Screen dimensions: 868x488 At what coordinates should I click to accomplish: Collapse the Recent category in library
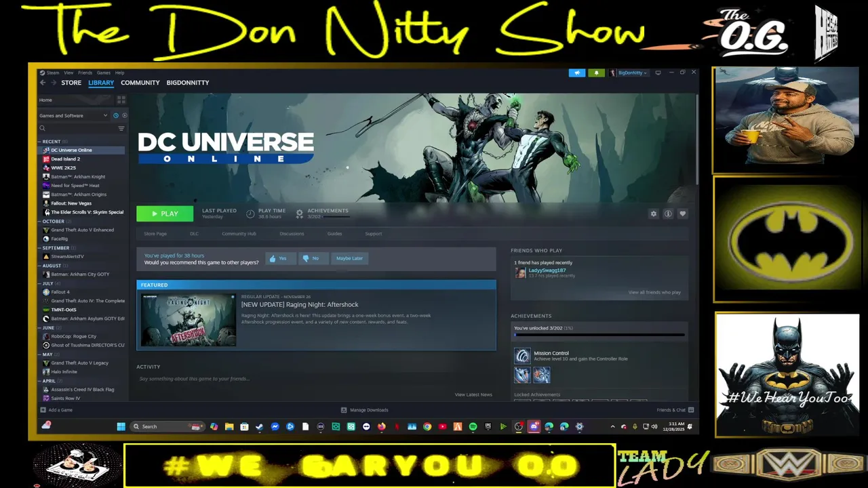point(52,142)
